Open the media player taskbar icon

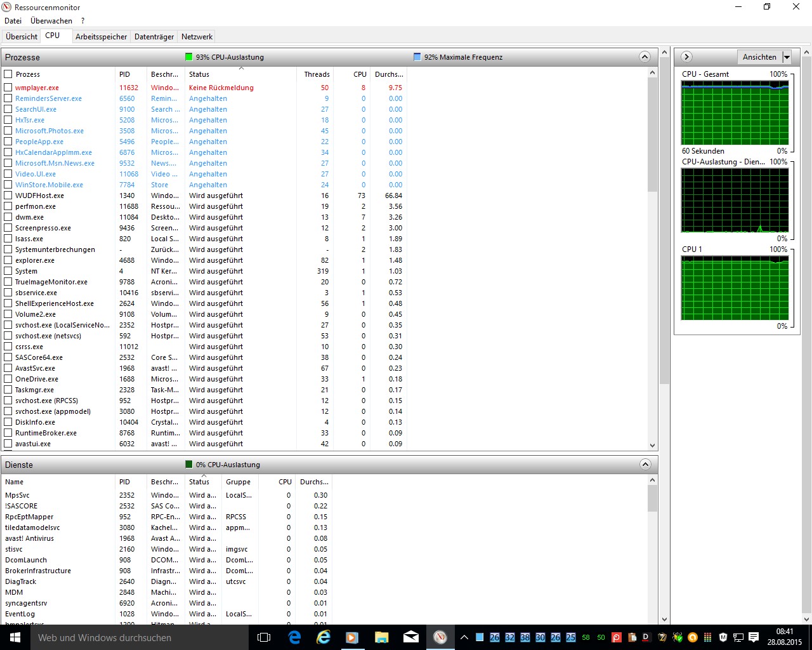pyautogui.click(x=352, y=637)
